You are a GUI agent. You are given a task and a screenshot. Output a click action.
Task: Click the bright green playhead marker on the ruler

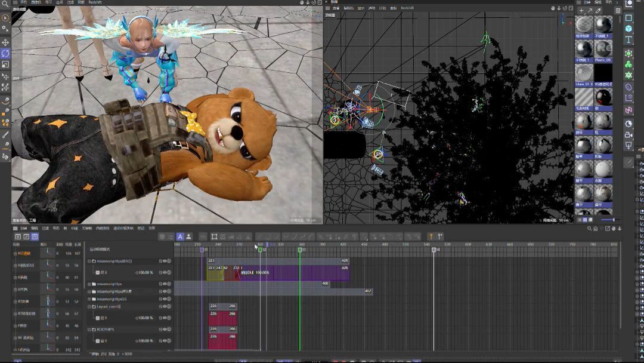click(299, 250)
